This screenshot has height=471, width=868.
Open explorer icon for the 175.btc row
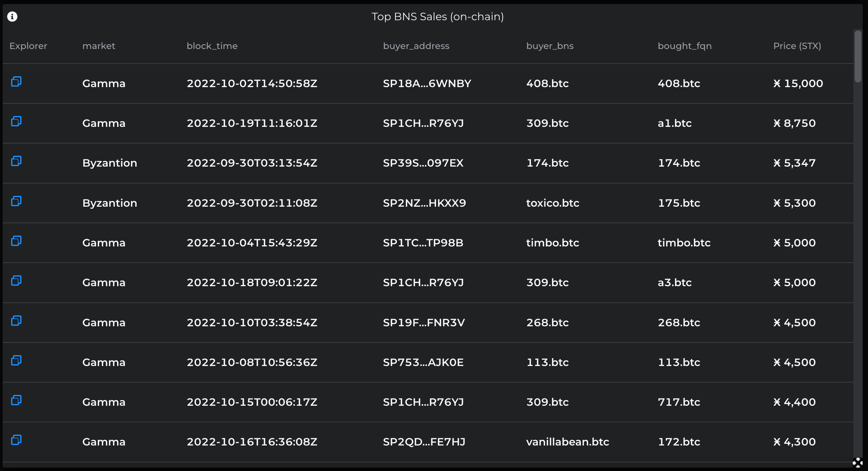click(x=16, y=201)
